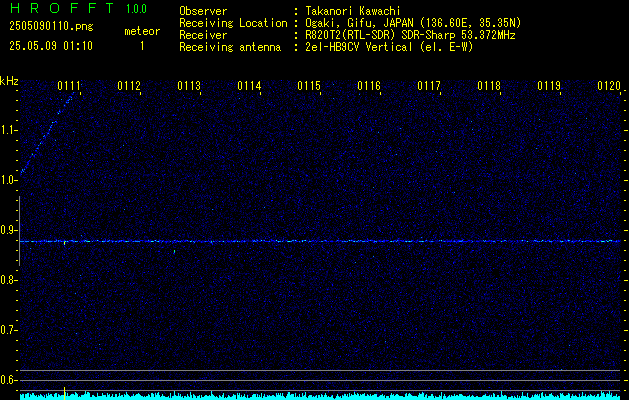This screenshot has height=400, width=629.
Task: Click time marker 0119
Action: point(549,86)
